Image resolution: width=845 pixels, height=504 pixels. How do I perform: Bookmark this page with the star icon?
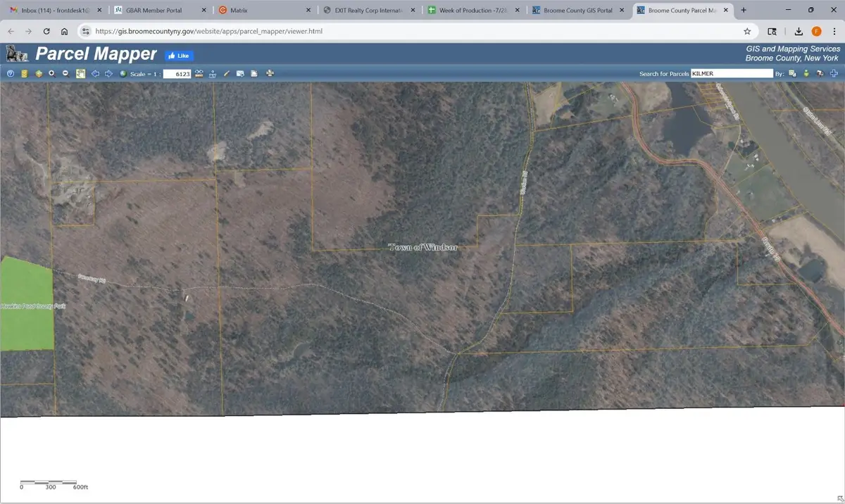tap(747, 32)
